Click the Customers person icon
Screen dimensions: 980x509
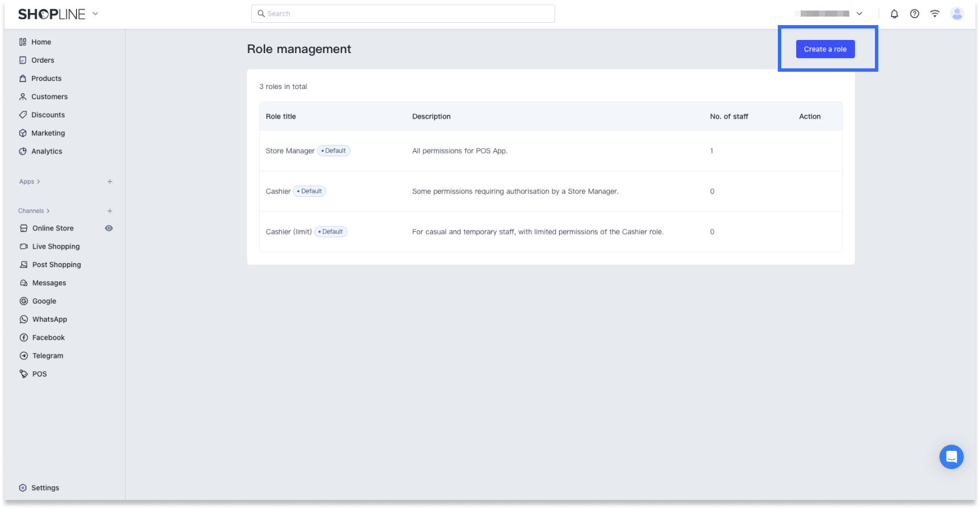[23, 97]
